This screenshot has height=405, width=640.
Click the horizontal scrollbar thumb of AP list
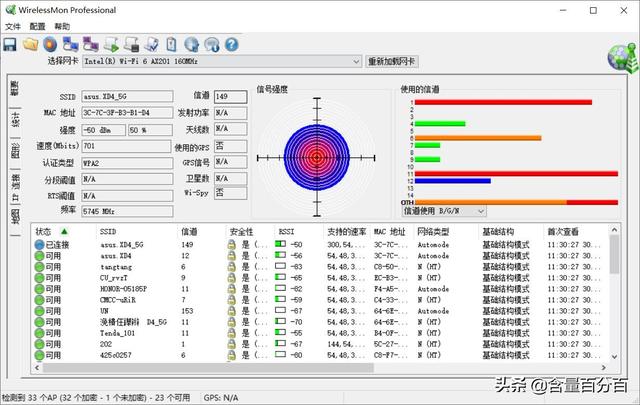pos(208,367)
